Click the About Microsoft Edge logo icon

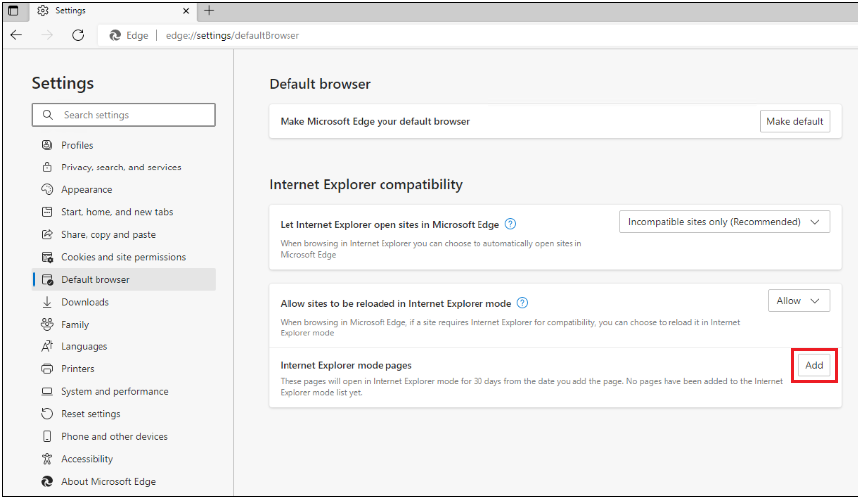click(x=47, y=481)
